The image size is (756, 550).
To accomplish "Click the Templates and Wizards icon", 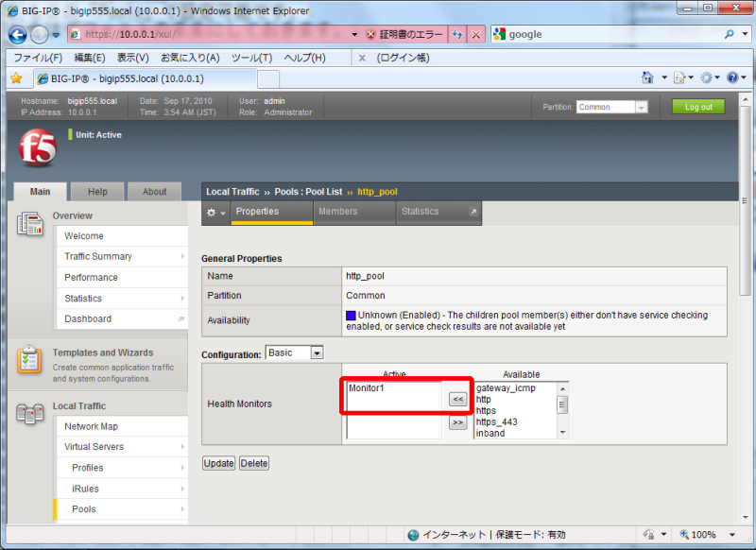I will pyautogui.click(x=30, y=360).
